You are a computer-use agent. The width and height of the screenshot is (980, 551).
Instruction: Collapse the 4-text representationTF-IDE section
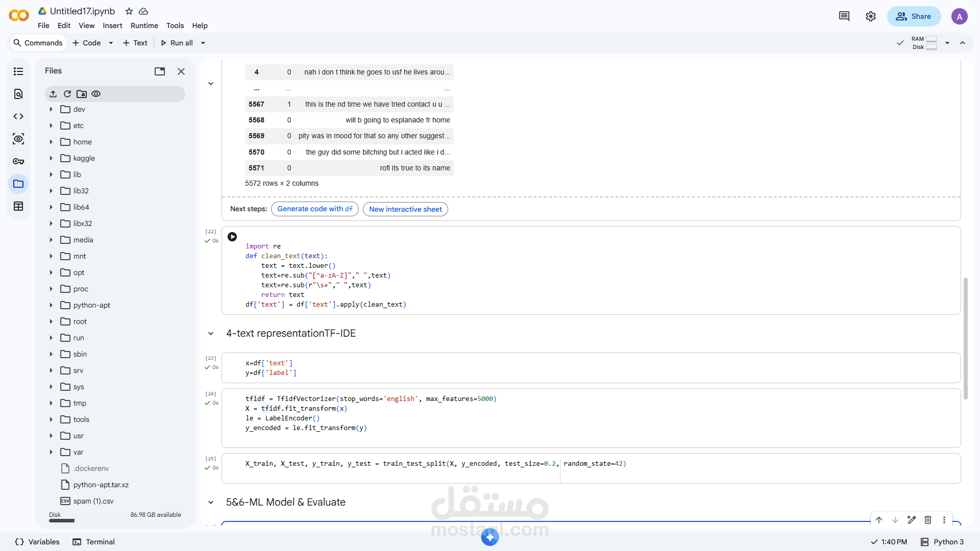(x=211, y=334)
